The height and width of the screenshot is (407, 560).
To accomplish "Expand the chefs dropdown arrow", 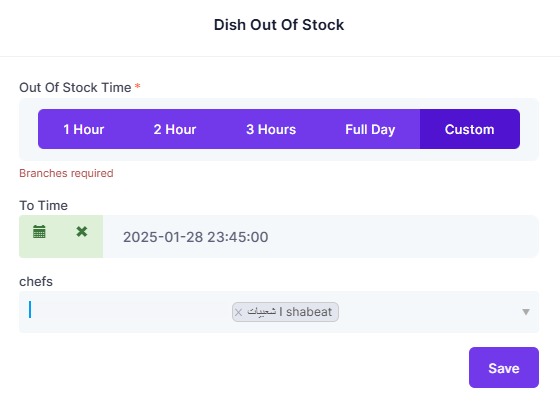I will click(526, 312).
